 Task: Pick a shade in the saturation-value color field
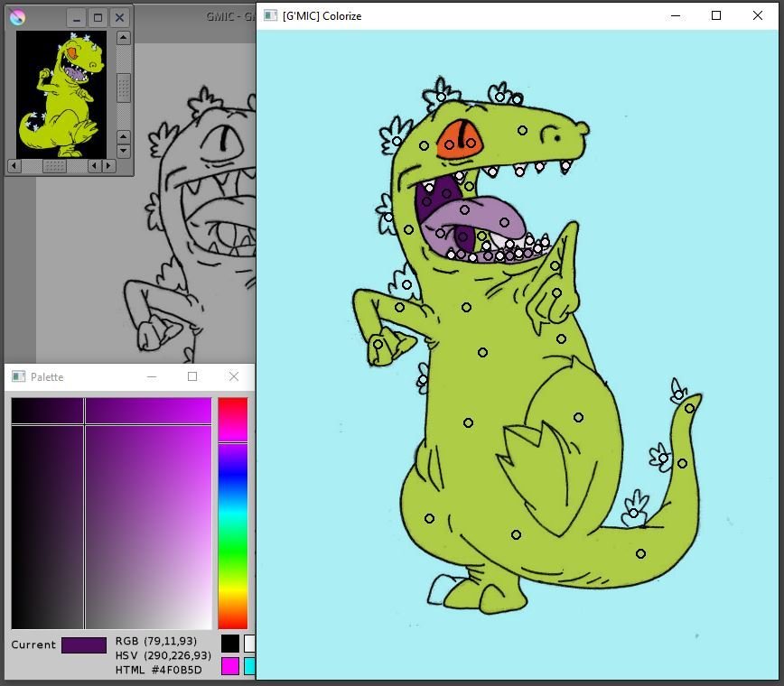click(111, 513)
